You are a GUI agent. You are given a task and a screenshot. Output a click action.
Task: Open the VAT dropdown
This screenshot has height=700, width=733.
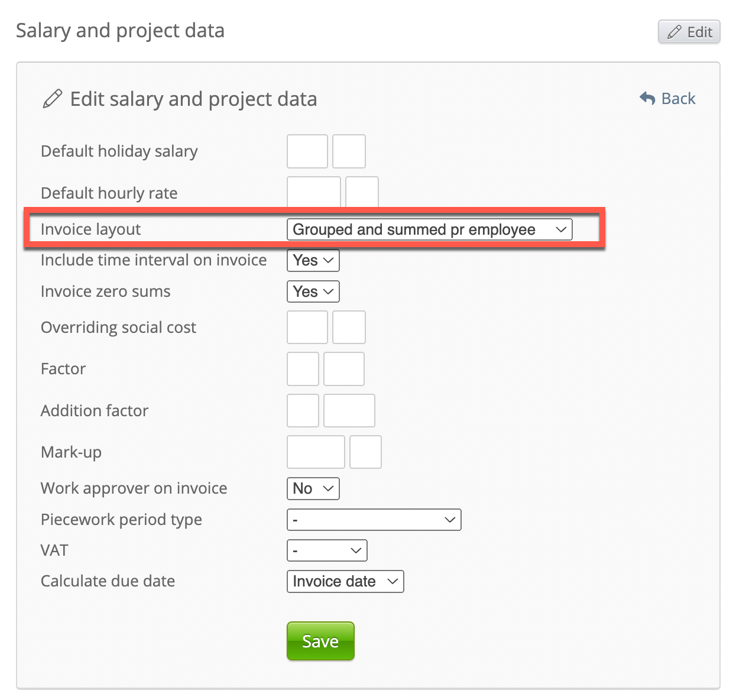(x=327, y=550)
